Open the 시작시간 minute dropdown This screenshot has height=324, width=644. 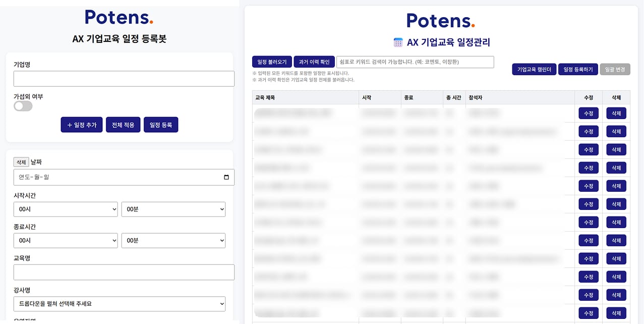173,209
